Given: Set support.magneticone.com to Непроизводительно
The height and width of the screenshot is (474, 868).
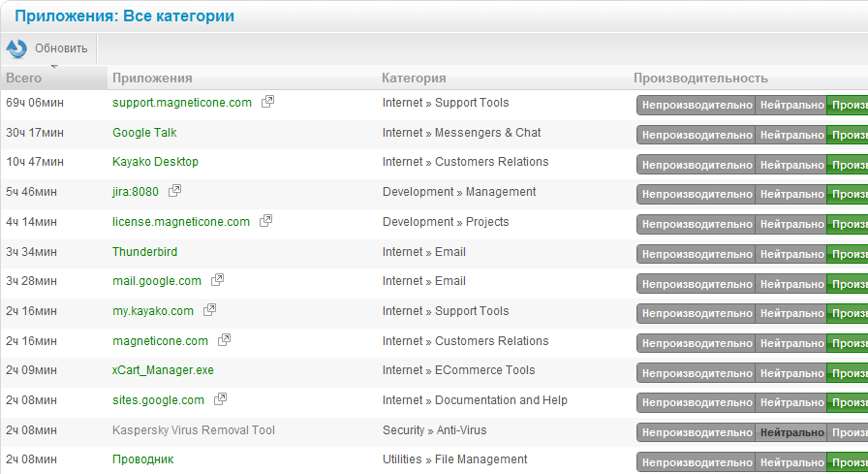Looking at the screenshot, I should coord(697,106).
